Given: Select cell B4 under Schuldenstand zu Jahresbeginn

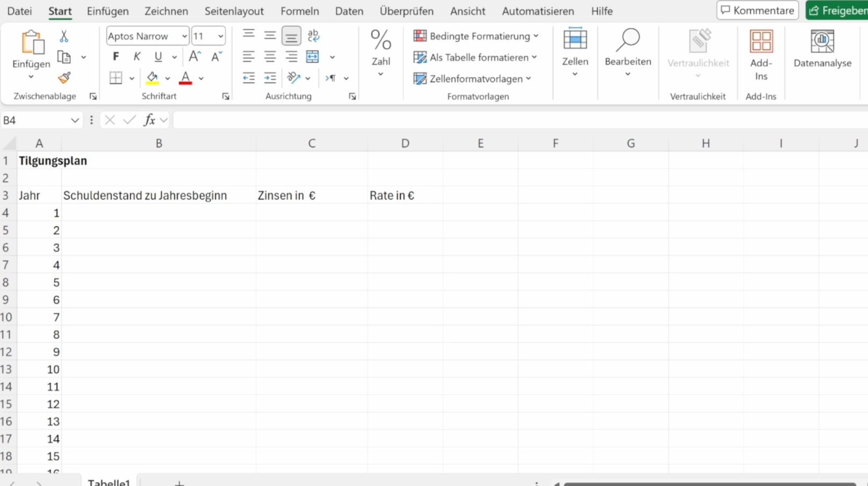Looking at the screenshot, I should pyautogui.click(x=159, y=213).
